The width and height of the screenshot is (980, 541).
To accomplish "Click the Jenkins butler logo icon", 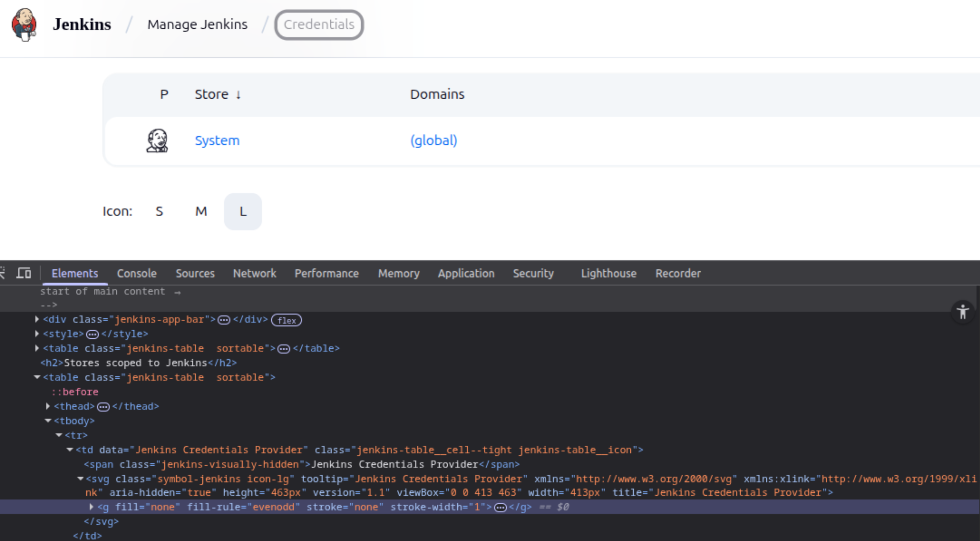I will click(24, 24).
